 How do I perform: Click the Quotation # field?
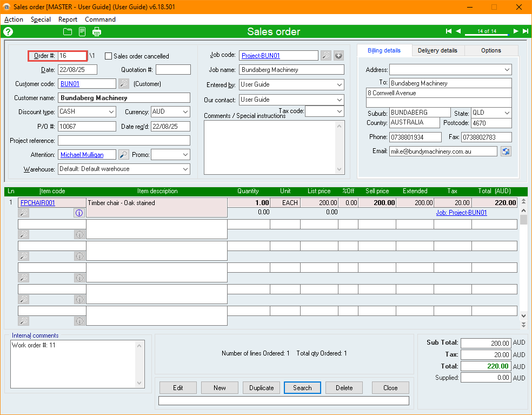coord(173,70)
